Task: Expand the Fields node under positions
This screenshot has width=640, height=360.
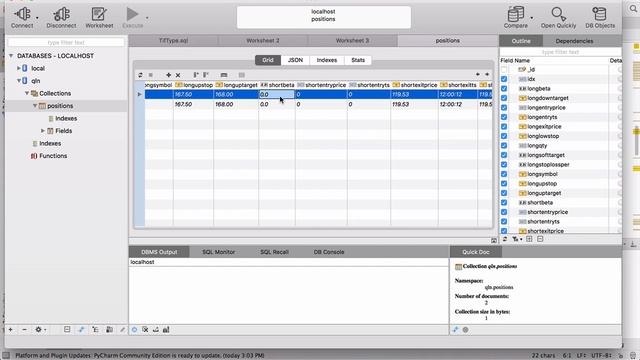Action: [42, 131]
